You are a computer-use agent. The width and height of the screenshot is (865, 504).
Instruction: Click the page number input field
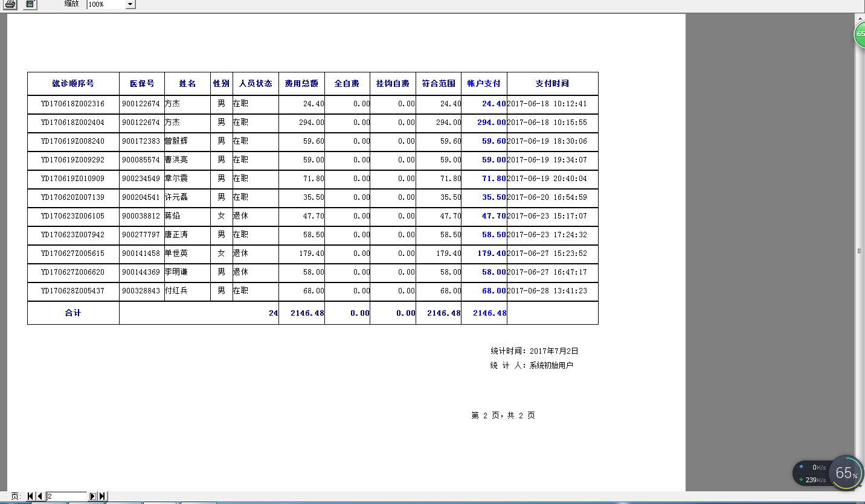[67, 496]
